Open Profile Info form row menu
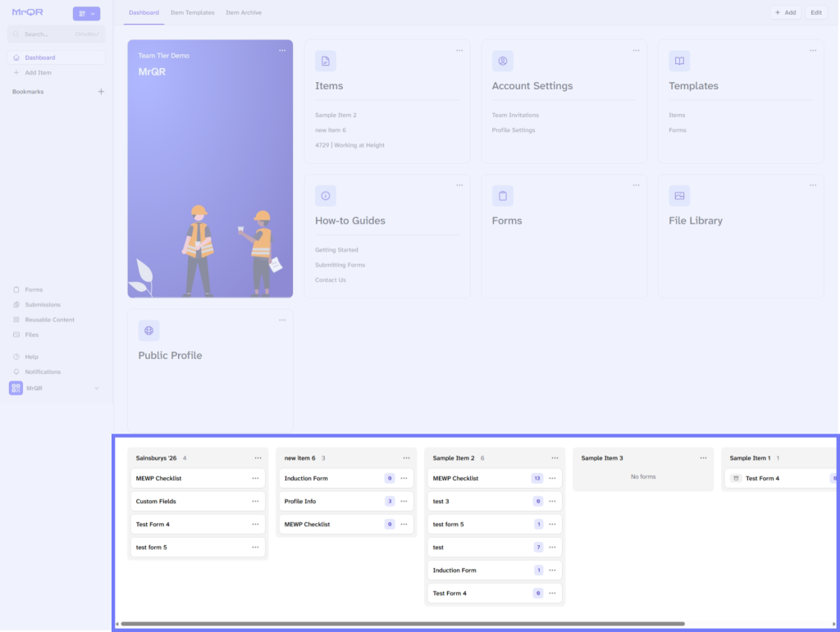Screen dimensions: 840x632 [x=404, y=502]
